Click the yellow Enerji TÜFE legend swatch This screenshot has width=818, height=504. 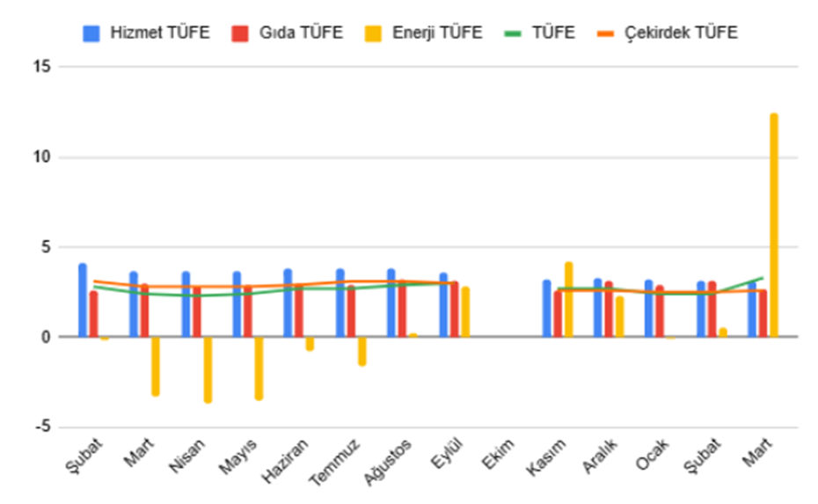point(373,33)
